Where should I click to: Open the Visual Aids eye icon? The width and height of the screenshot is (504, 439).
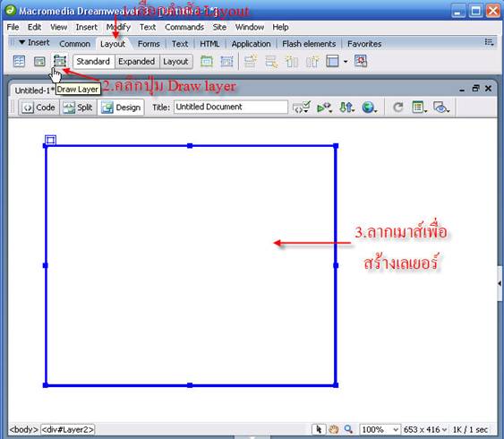tap(441, 108)
